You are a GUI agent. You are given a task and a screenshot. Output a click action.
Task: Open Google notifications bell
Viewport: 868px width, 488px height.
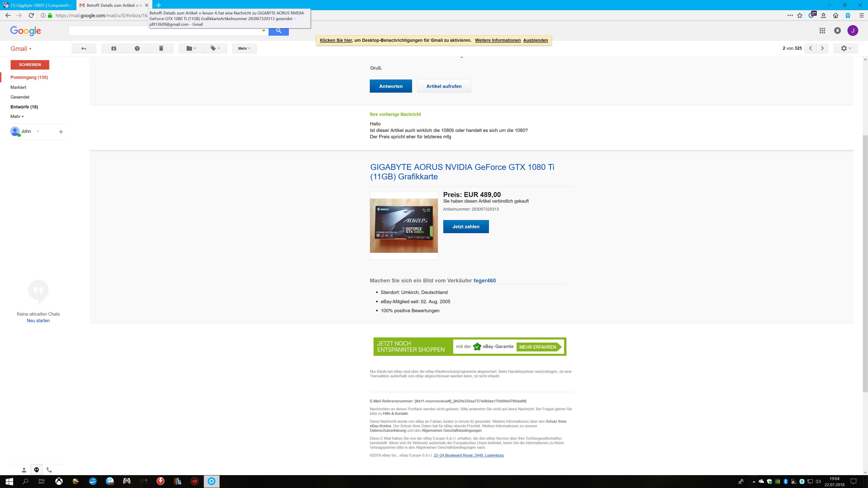(837, 31)
